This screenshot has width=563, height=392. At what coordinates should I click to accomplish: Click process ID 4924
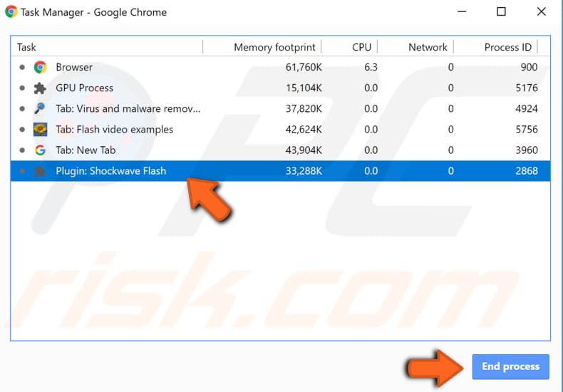point(527,108)
